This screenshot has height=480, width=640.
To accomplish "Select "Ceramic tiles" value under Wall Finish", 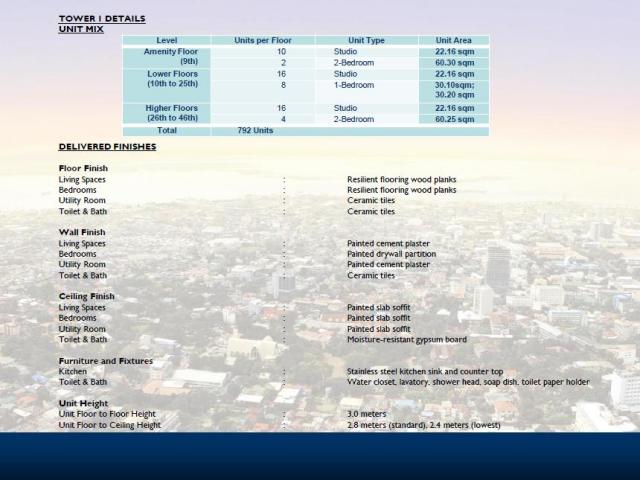I will pos(371,276).
